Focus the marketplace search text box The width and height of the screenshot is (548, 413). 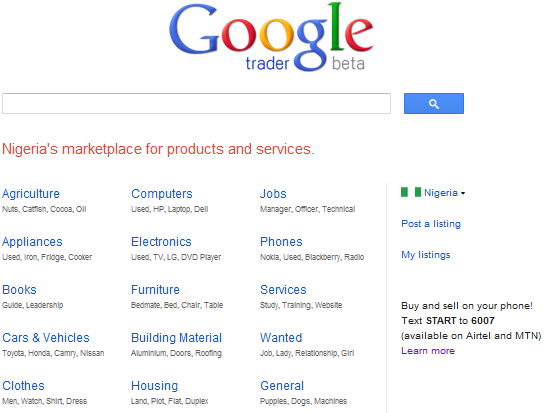(x=196, y=103)
